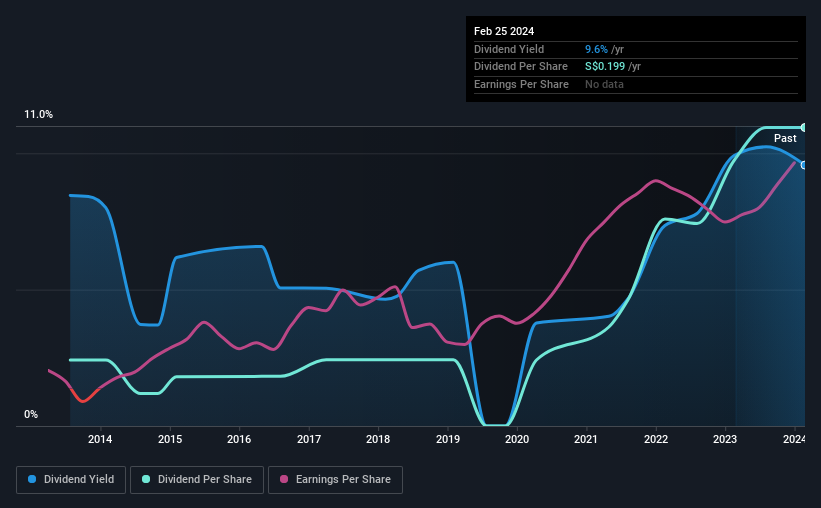Click the 9.6% Dividend Yield value in the tooltip
Image resolution: width=821 pixels, height=508 pixels.
596,49
